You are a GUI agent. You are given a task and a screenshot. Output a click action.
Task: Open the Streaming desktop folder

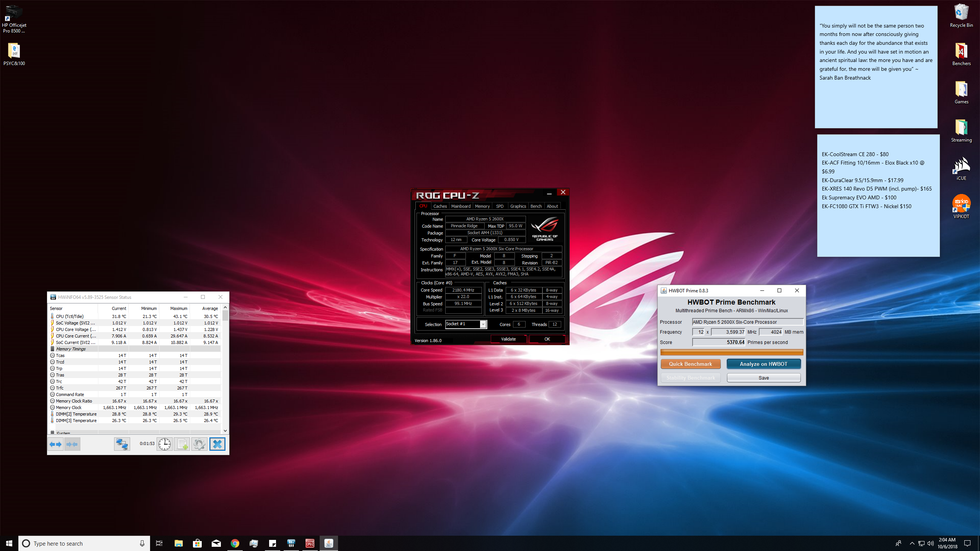point(961,131)
